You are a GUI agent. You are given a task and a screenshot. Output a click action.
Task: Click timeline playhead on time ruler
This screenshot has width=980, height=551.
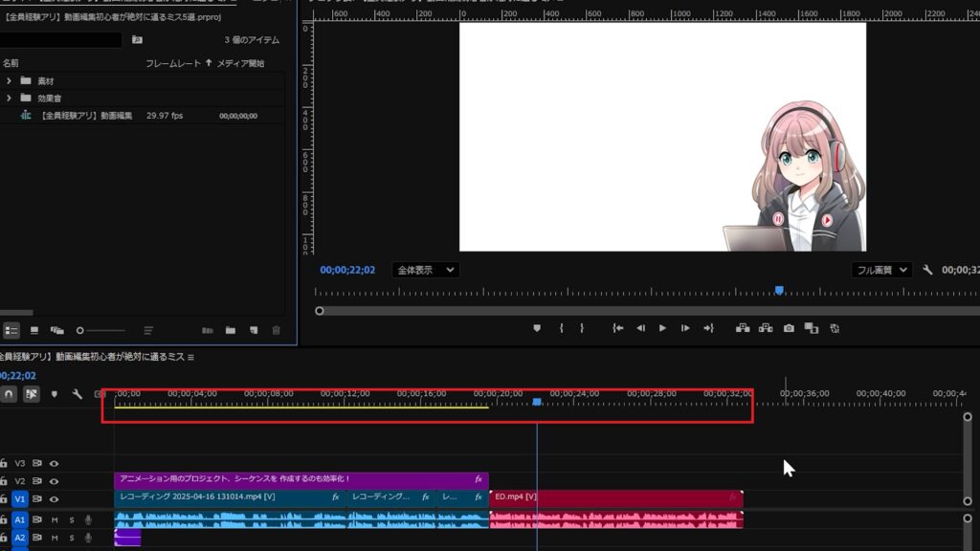(537, 402)
